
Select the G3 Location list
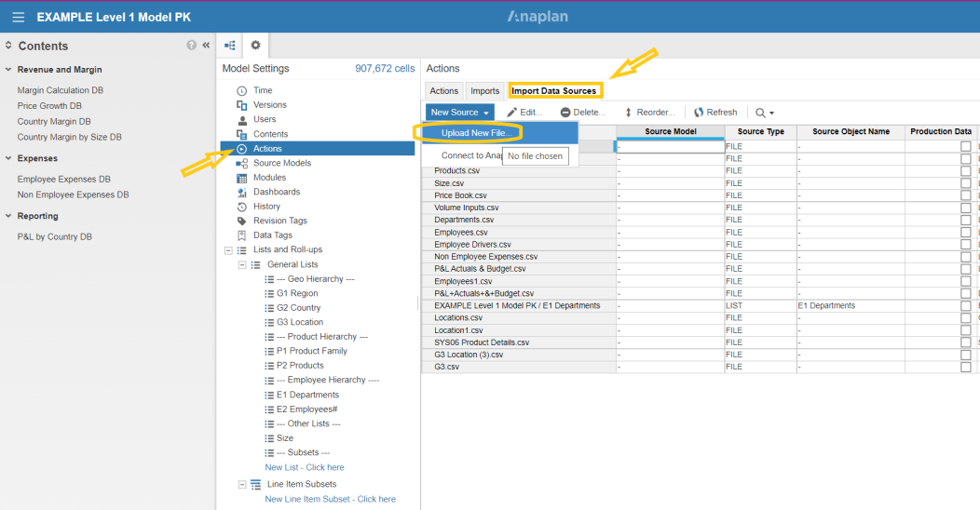300,323
